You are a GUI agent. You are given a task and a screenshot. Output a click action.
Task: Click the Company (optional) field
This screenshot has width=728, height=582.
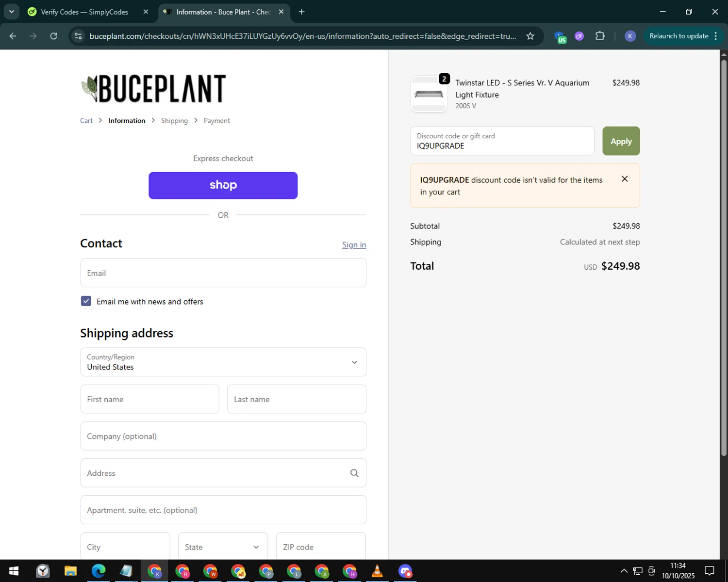point(223,436)
